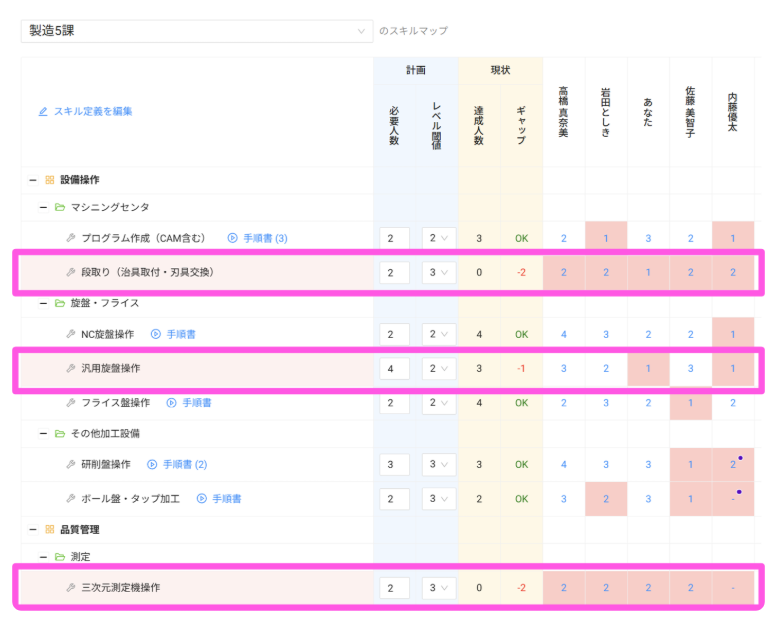
Task: Open level threshold dropdown for 汎用旋盤操作
Action: click(x=439, y=368)
